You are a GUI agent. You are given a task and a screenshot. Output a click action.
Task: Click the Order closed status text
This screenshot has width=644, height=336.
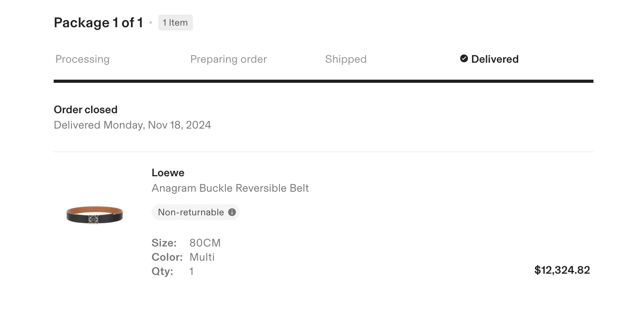(86, 110)
